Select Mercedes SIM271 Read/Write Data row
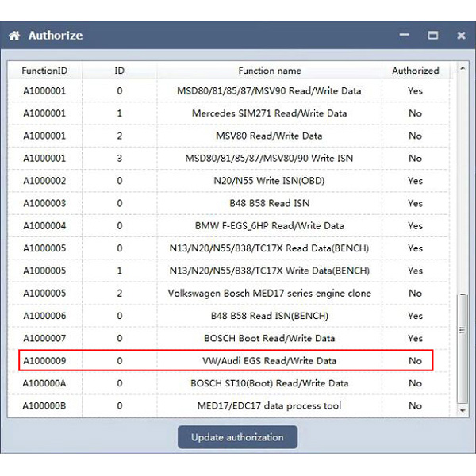Image resolution: width=476 pixels, height=476 pixels. (x=228, y=113)
